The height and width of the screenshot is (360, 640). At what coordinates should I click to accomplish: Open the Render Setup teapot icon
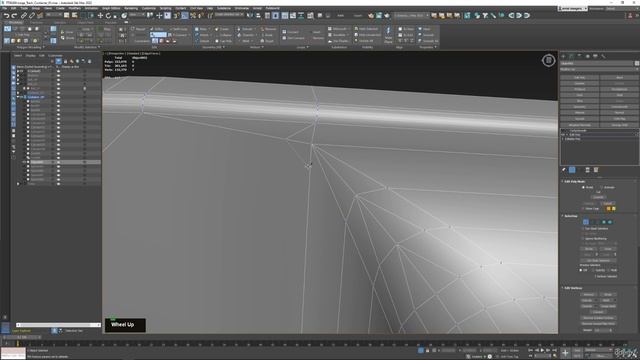[x=371, y=16]
